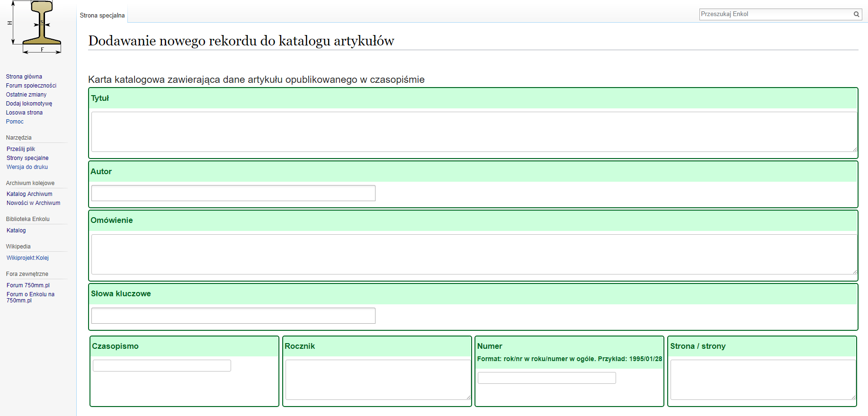
Task: Open Katalog Archiwum link
Action: coord(29,194)
